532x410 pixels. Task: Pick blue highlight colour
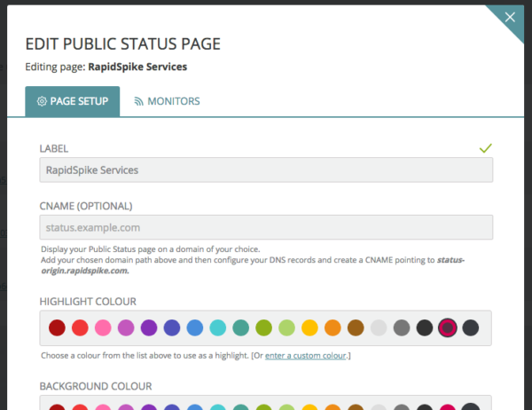pos(195,327)
